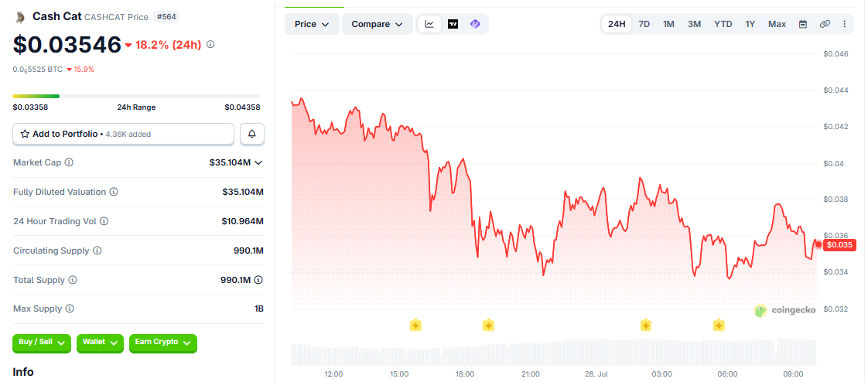Click the Market Cap info icon
Image resolution: width=868 pixels, height=382 pixels.
(x=69, y=162)
